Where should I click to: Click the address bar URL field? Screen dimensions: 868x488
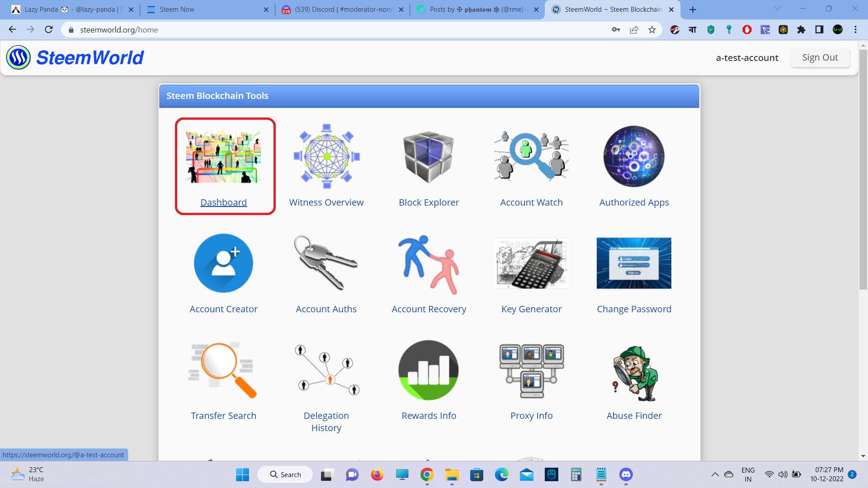coord(316,30)
